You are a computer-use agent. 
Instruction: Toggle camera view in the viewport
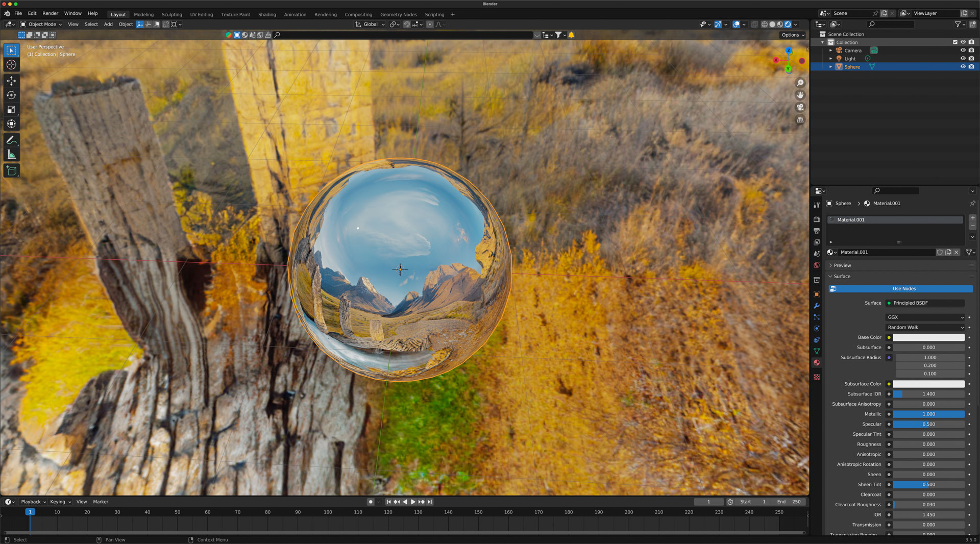click(800, 107)
